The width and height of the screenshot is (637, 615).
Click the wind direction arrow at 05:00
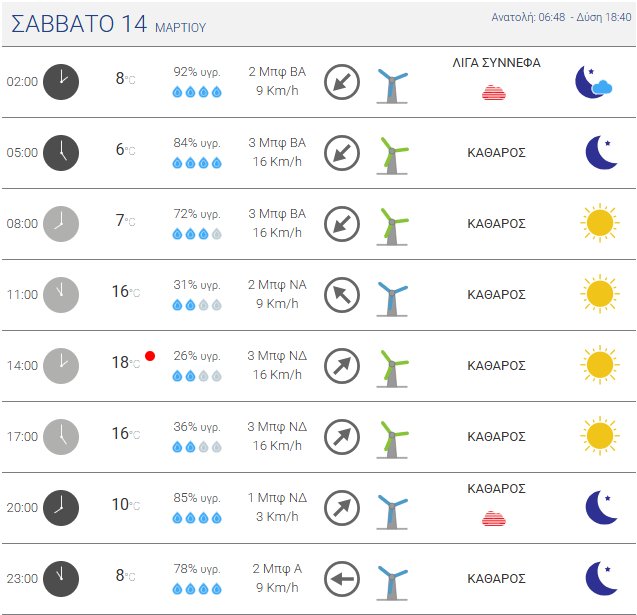342,152
